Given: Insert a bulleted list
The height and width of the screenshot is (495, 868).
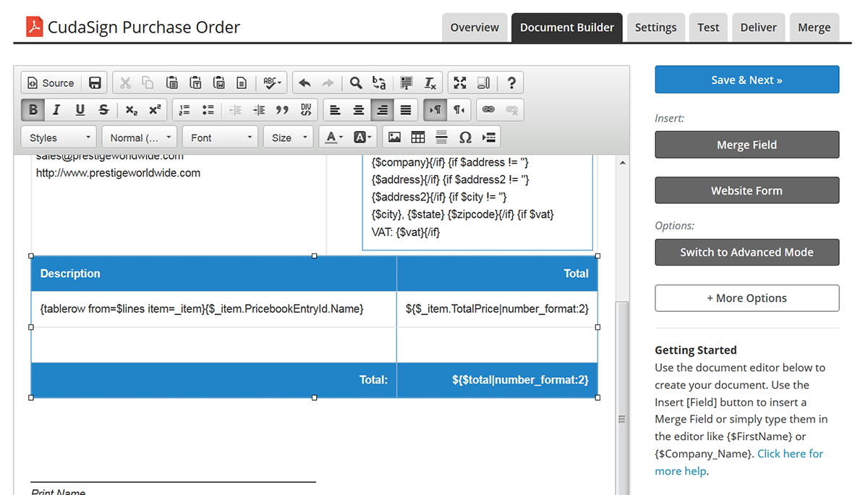Looking at the screenshot, I should point(208,110).
